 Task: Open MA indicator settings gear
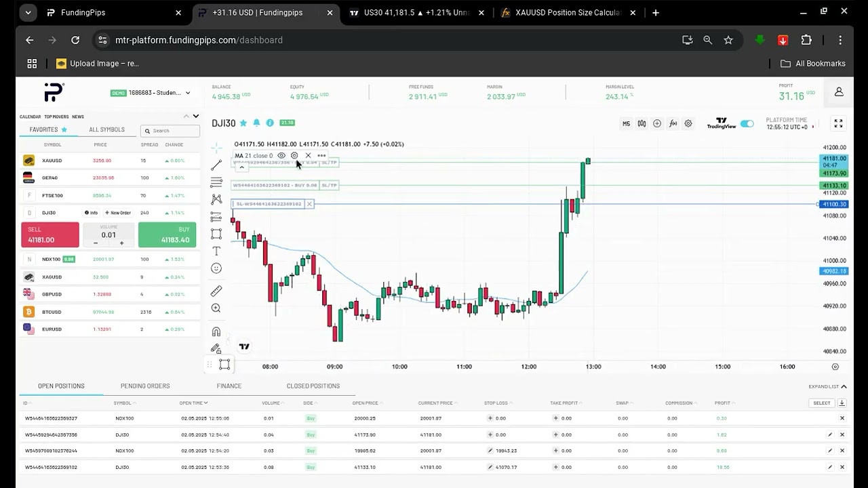294,155
